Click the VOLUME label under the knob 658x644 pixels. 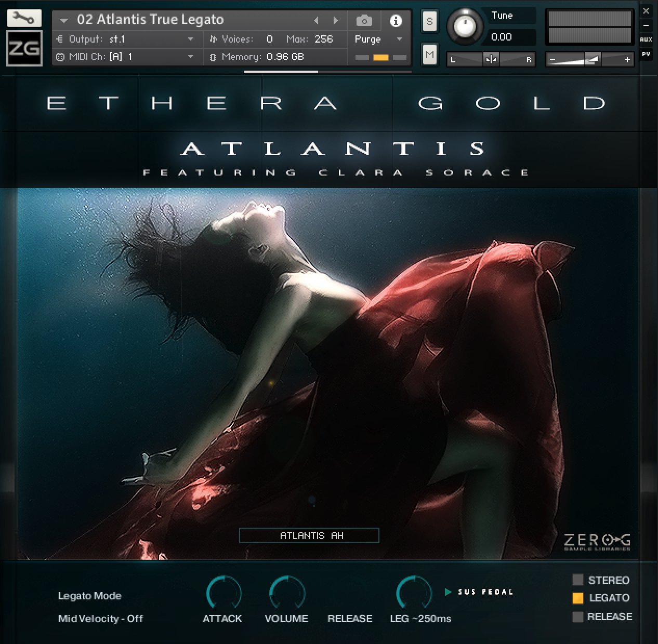click(286, 619)
